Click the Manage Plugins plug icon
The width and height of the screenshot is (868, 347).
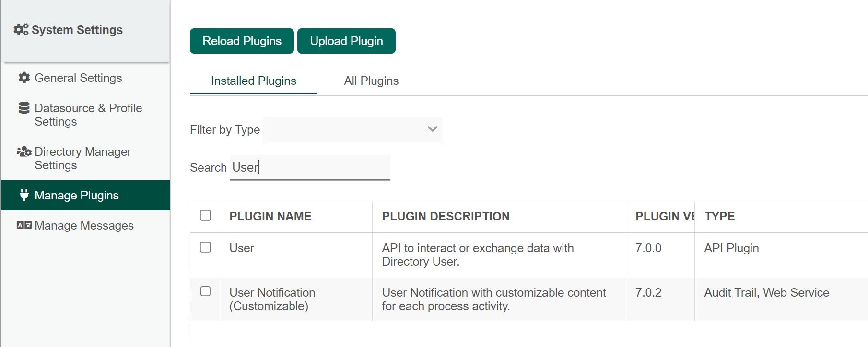tap(24, 195)
